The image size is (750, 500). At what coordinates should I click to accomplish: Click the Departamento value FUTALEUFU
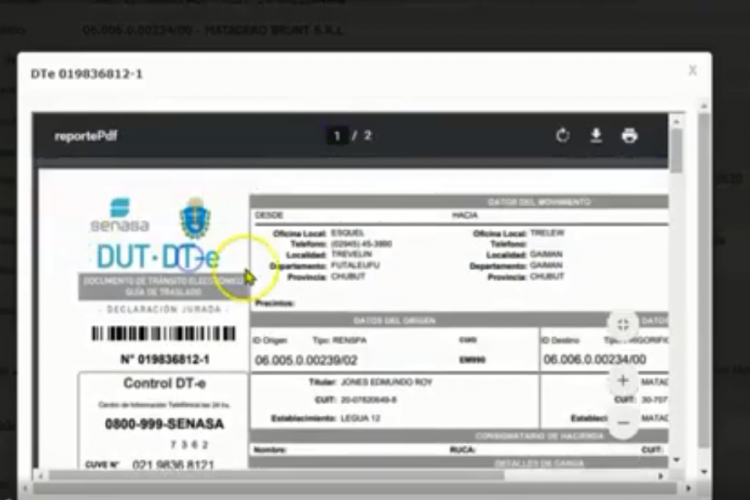(355, 266)
